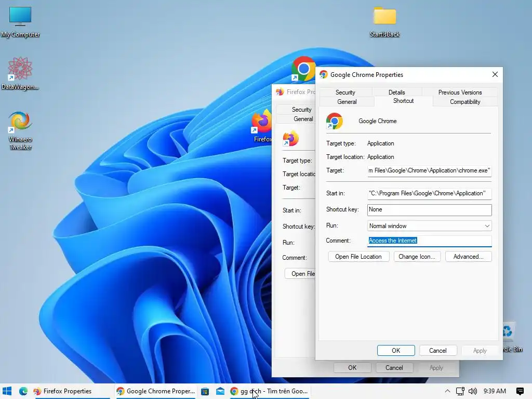Click Cancel in the Firefox Properties window
The height and width of the screenshot is (399, 532).
(394, 368)
